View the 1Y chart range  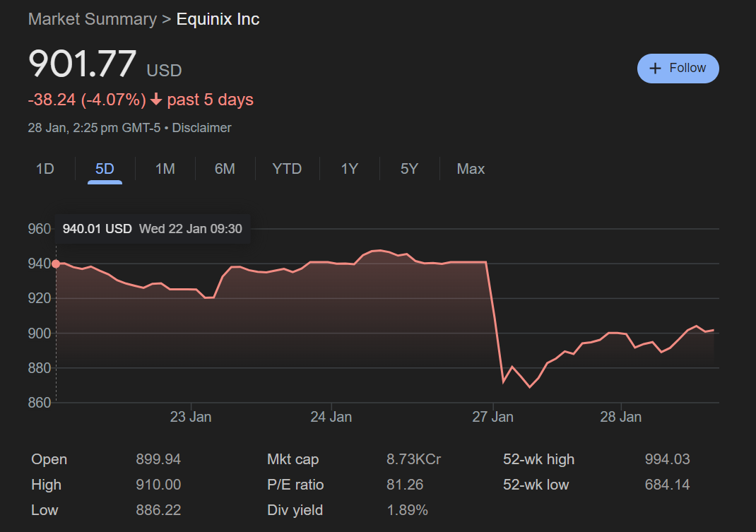click(x=349, y=169)
